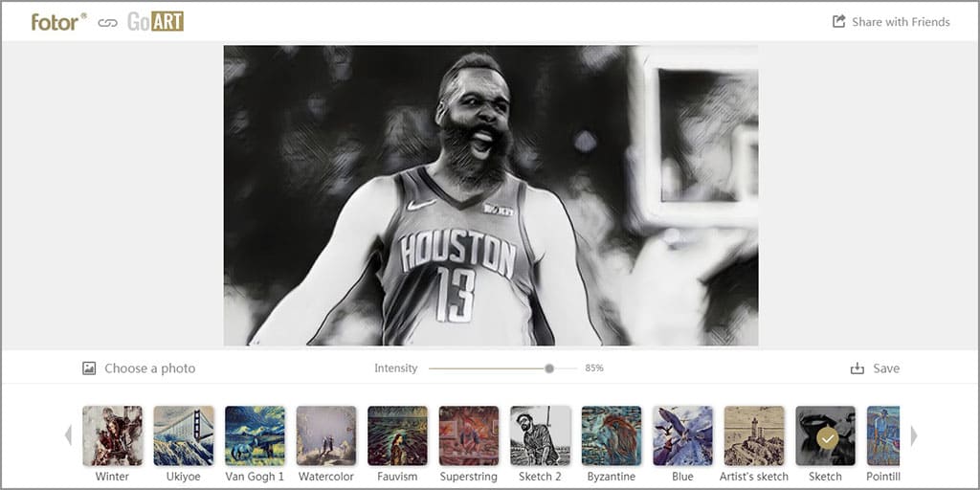Image resolution: width=980 pixels, height=490 pixels.
Task: Select the Ukiyoe art style
Action: coord(184,436)
